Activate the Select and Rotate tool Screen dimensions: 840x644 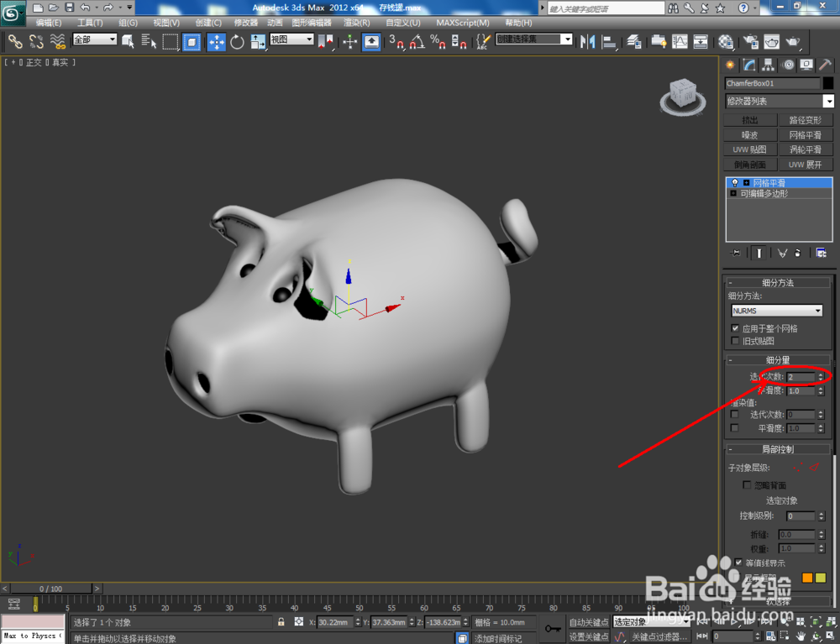click(x=237, y=41)
